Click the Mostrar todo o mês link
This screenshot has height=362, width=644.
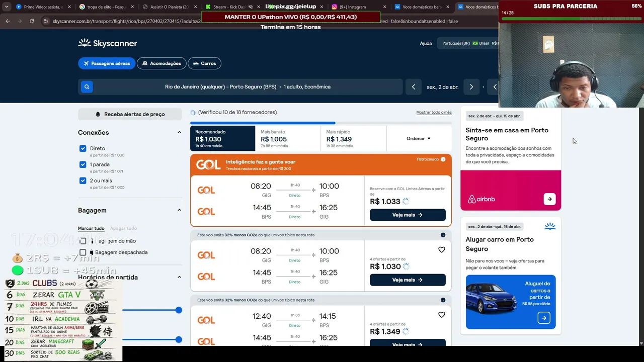point(434,112)
